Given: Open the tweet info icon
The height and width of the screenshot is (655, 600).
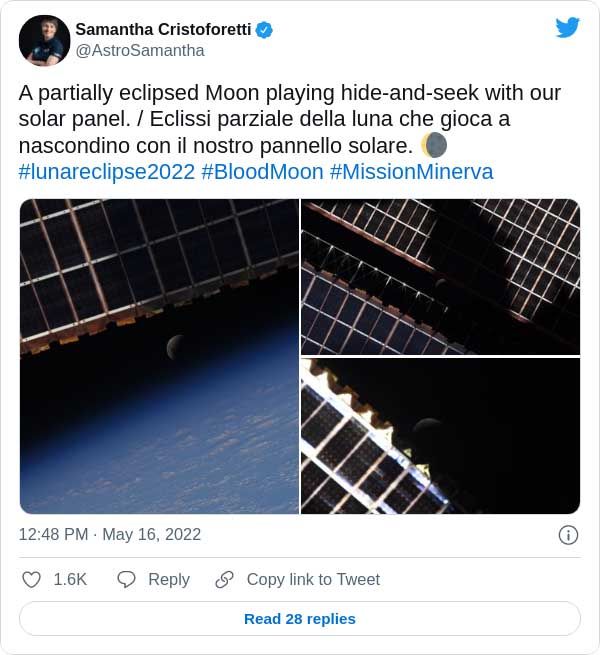Looking at the screenshot, I should pos(567,535).
